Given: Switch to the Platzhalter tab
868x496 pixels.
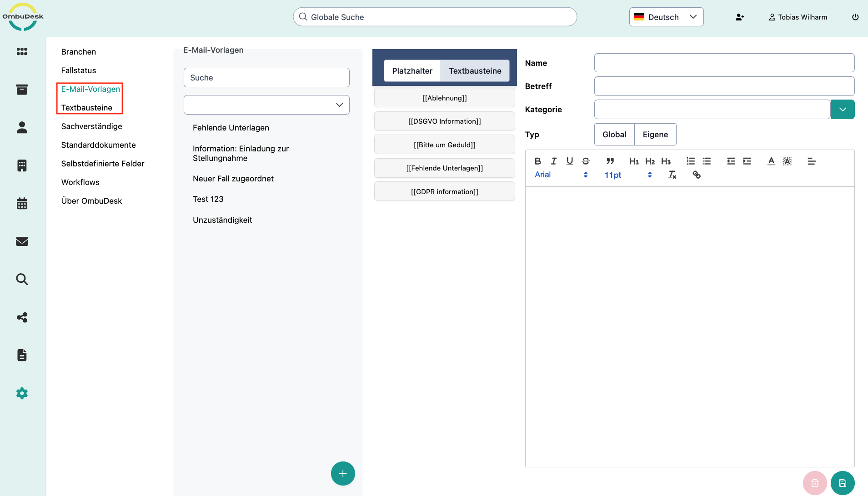Looking at the screenshot, I should point(412,70).
